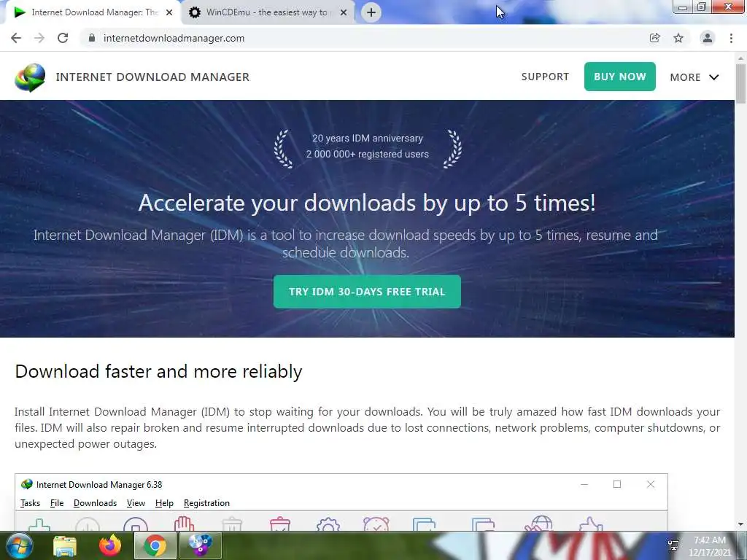Click the address bar URL
The height and width of the screenshot is (560, 747).
tap(174, 38)
